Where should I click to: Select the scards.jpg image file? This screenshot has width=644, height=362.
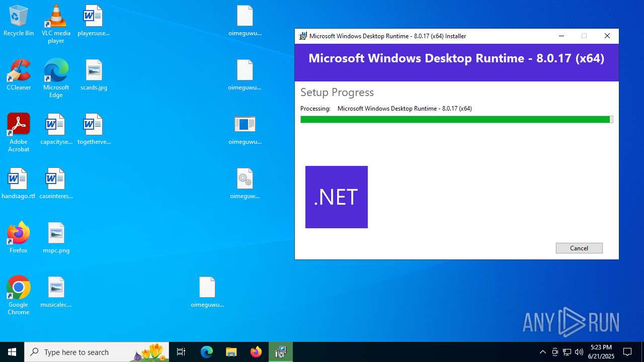(x=94, y=75)
